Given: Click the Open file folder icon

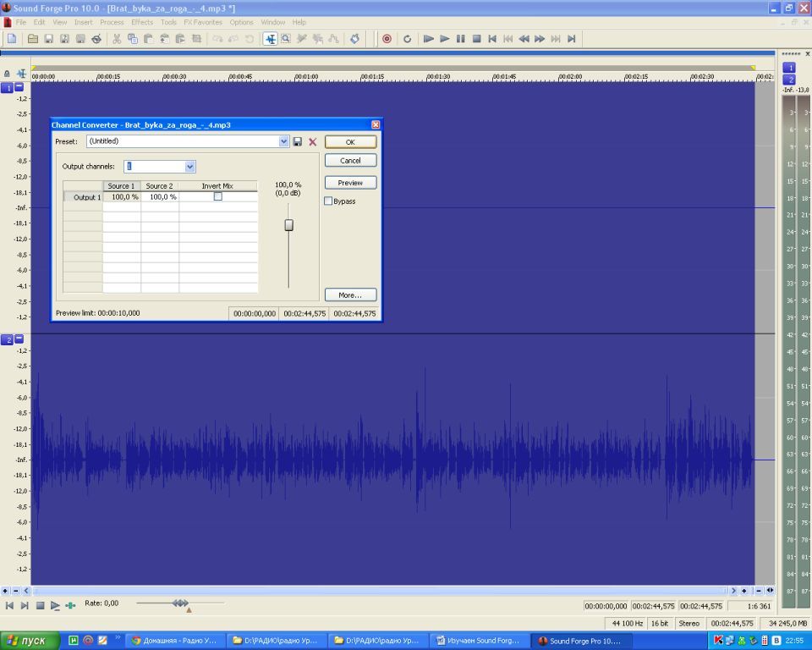Looking at the screenshot, I should tap(33, 39).
